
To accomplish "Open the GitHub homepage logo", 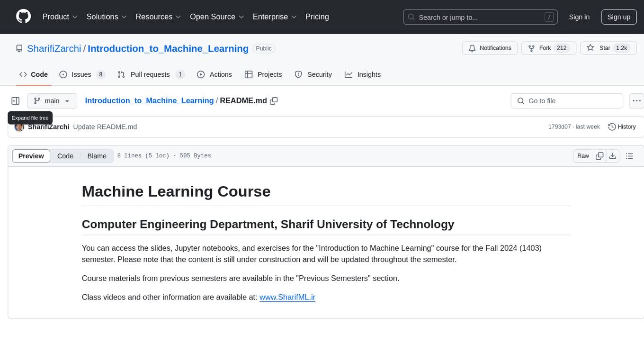I will 23,17.
